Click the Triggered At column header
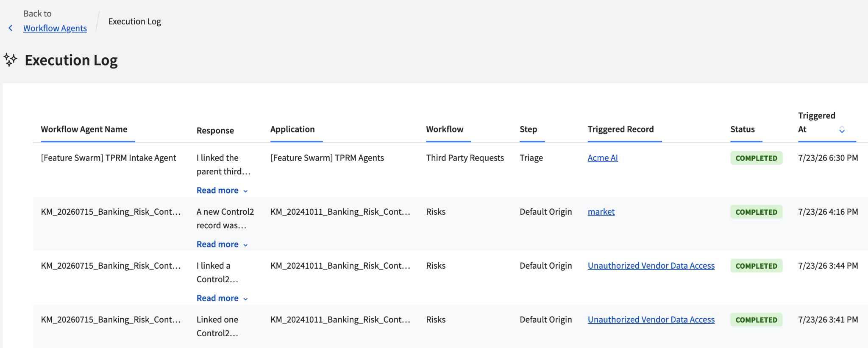Screen dimensions: 868x348 [x=817, y=122]
